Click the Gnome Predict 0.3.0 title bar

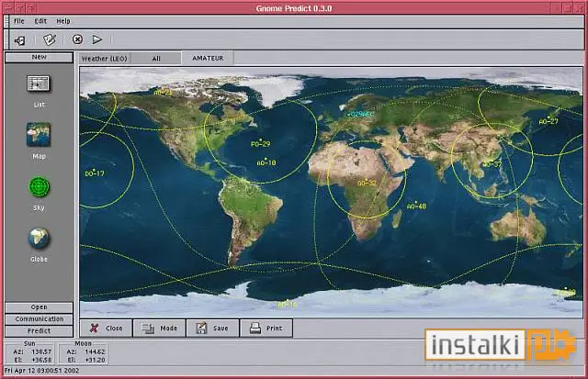[x=294, y=8]
